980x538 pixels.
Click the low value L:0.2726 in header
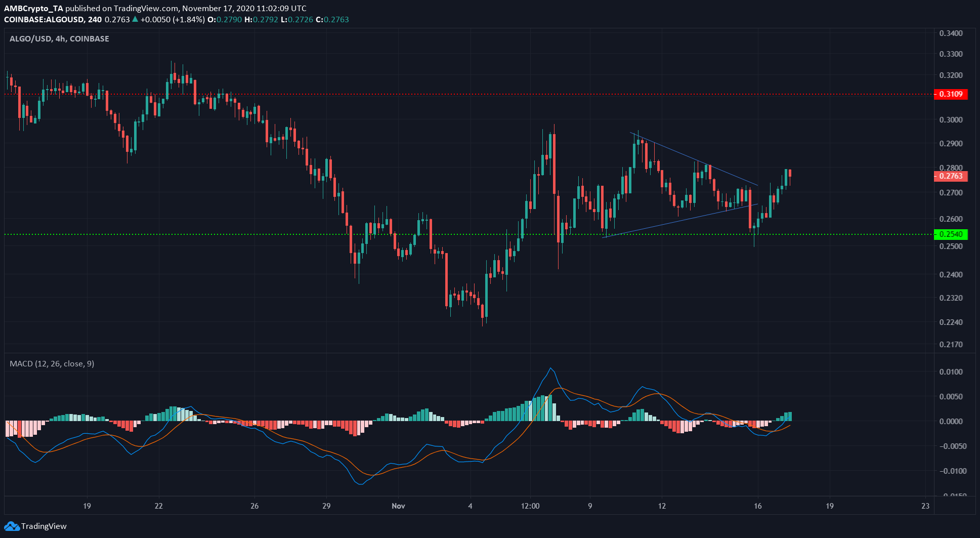(x=297, y=20)
